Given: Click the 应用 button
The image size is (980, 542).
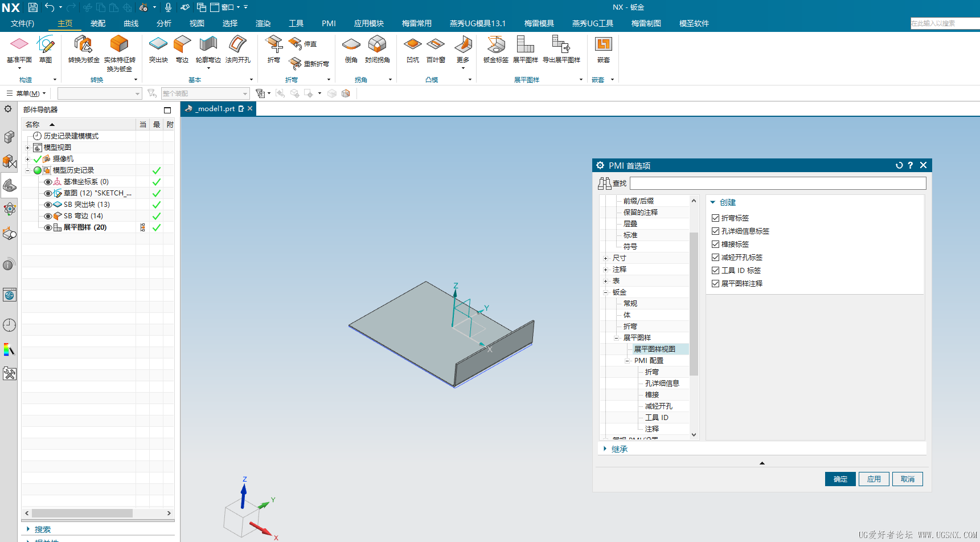Looking at the screenshot, I should (x=874, y=479).
